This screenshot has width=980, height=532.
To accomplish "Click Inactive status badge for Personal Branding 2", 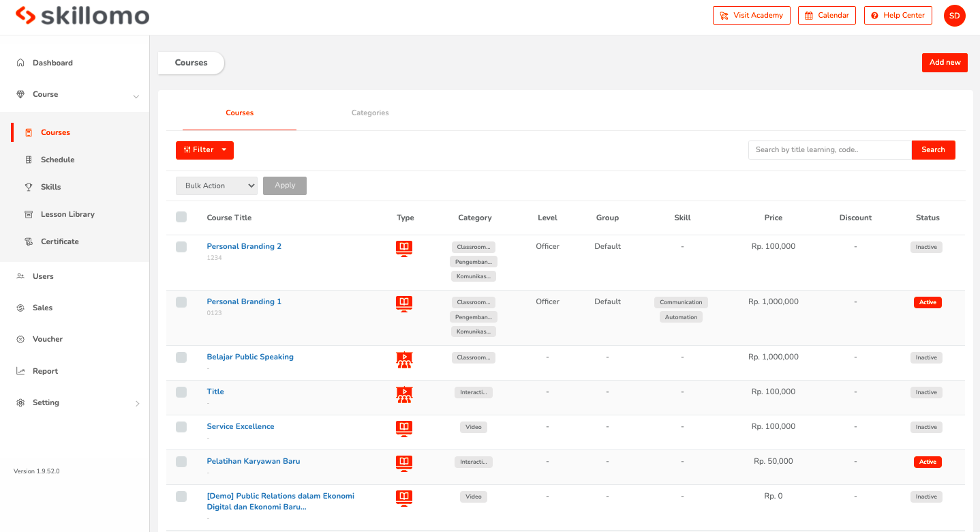I will pos(926,247).
